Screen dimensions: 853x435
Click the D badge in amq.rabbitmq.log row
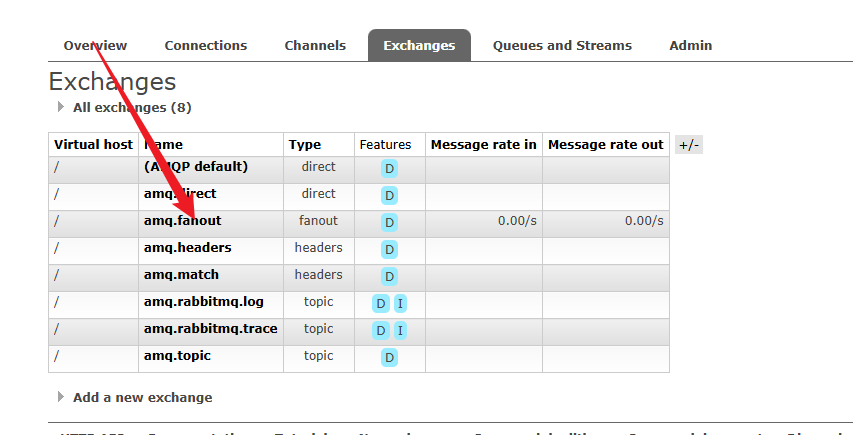coord(381,303)
